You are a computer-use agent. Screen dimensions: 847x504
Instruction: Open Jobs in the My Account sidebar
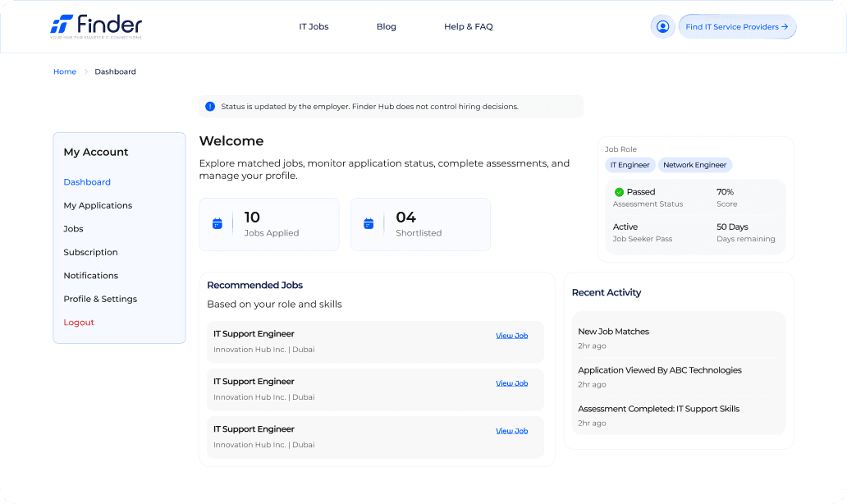coord(74,228)
